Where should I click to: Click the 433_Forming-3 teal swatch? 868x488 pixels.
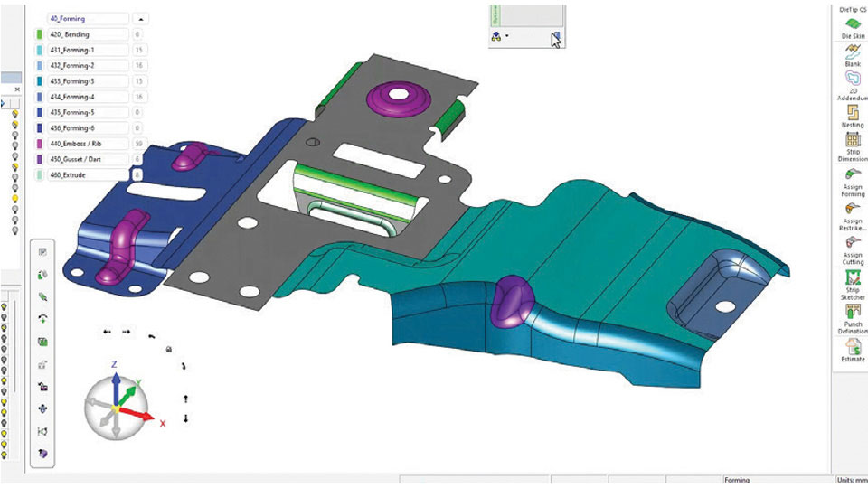[39, 80]
